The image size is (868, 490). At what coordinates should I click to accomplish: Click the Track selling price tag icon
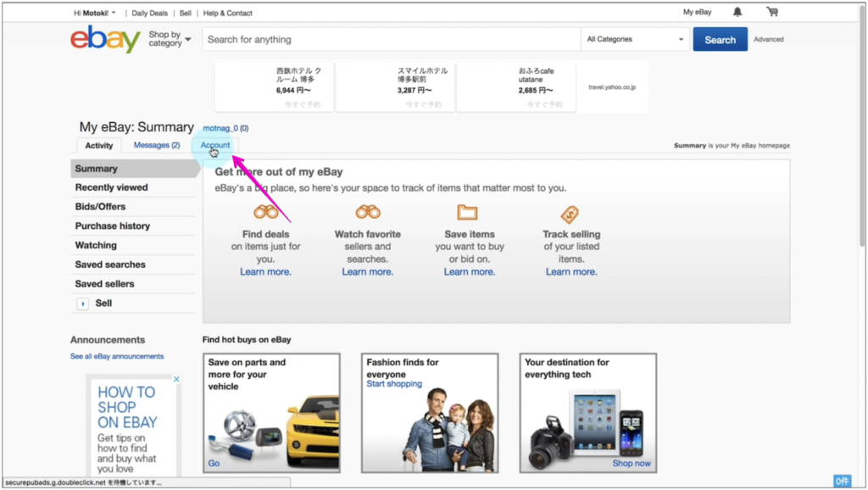570,214
